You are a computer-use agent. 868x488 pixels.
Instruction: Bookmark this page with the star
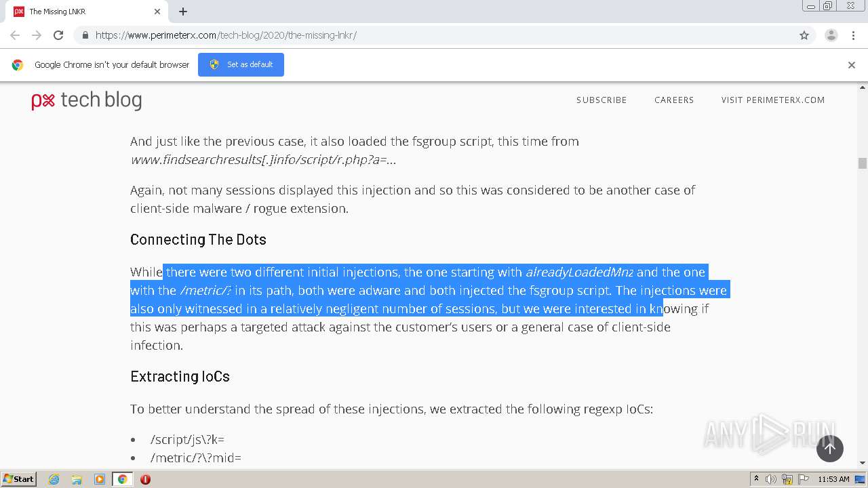(x=804, y=35)
